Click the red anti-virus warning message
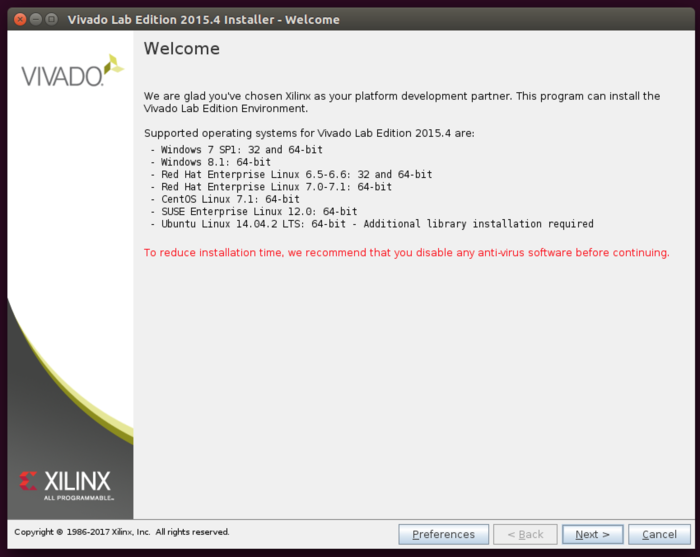The width and height of the screenshot is (700, 557). click(406, 253)
